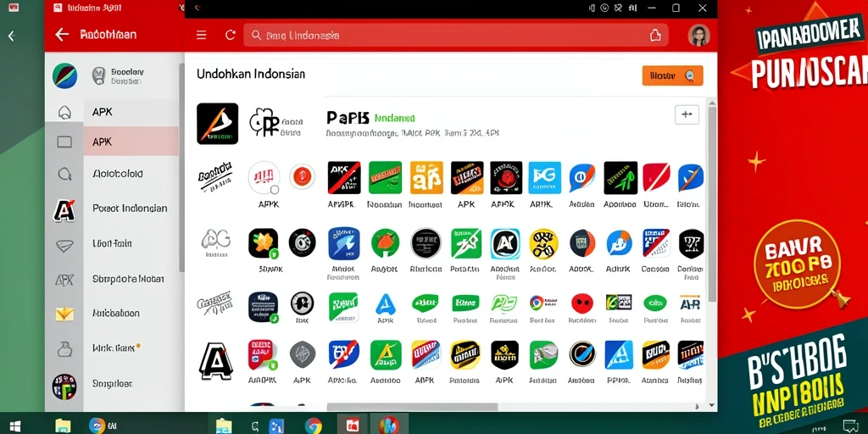Click the grey shield icon in sidebar header
This screenshot has width=868, height=434.
click(98, 75)
